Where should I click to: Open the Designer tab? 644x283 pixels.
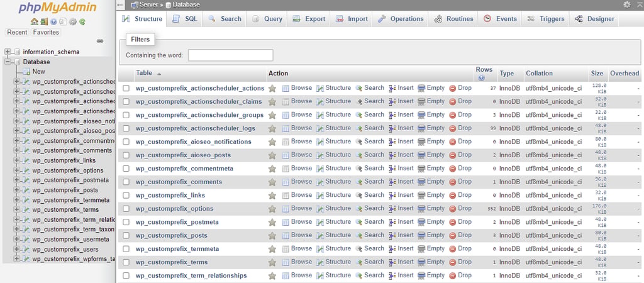click(595, 19)
